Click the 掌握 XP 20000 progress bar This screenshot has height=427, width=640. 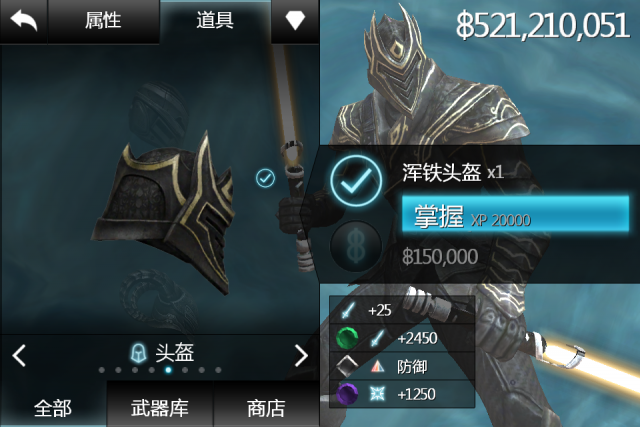coord(516,214)
